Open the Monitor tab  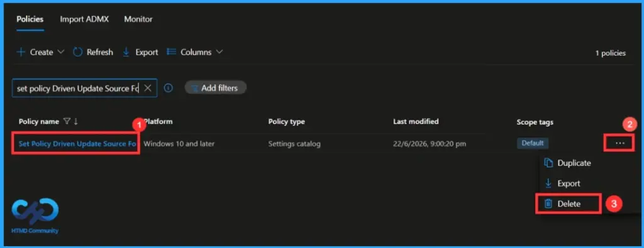tap(138, 19)
